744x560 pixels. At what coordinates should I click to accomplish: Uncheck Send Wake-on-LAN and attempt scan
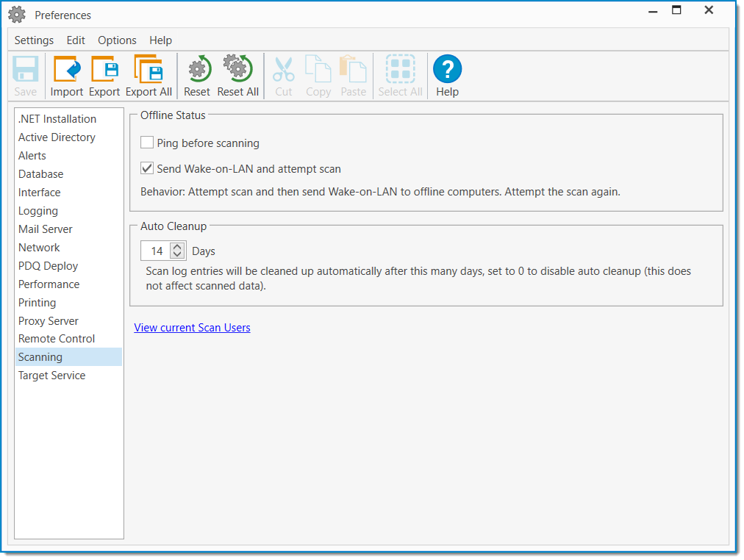147,168
